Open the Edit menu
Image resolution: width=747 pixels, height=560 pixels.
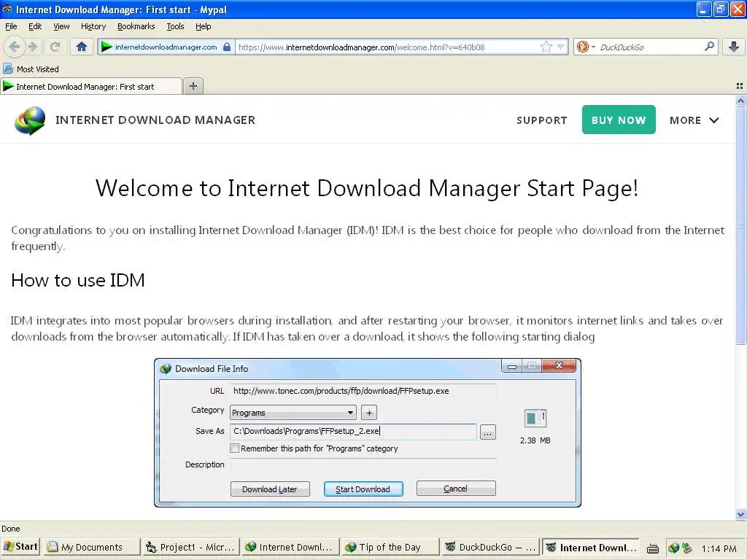(35, 26)
